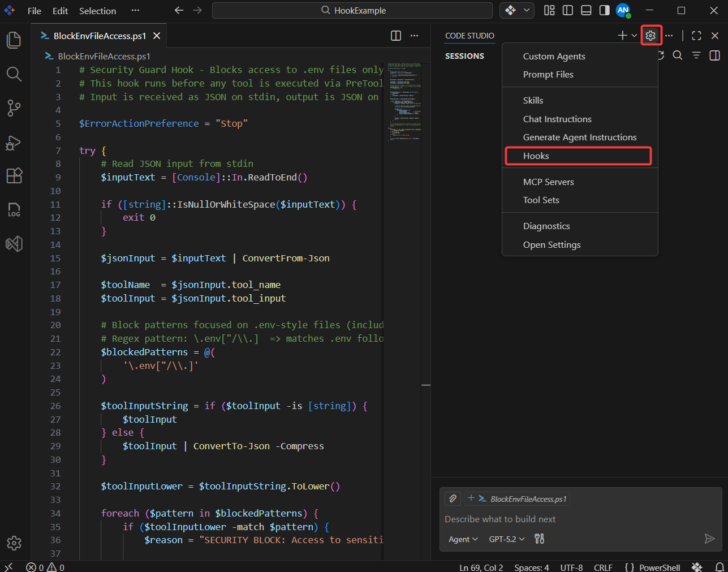The height and width of the screenshot is (572, 728).
Task: Click the errors and warnings count
Action: (45, 567)
